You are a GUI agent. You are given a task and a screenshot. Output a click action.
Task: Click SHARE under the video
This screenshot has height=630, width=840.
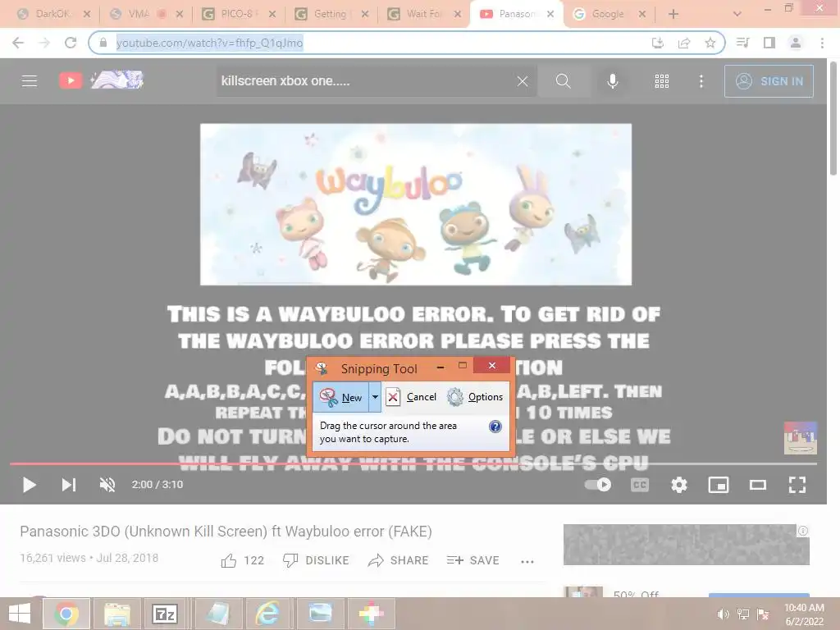pos(398,560)
